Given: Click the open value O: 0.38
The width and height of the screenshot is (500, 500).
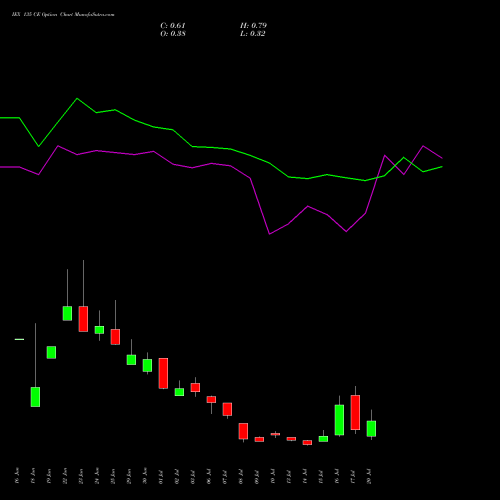Looking at the screenshot, I should tap(173, 34).
